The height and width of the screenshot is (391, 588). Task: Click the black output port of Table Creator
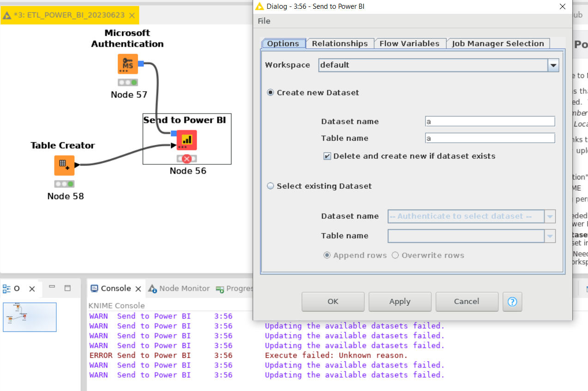pyautogui.click(x=77, y=165)
